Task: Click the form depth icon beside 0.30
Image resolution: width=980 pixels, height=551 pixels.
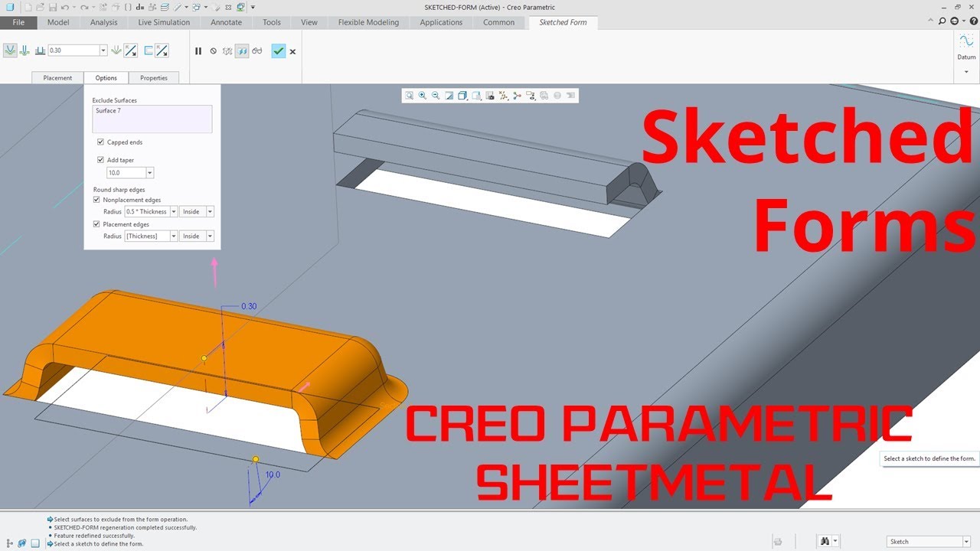Action: click(x=40, y=51)
